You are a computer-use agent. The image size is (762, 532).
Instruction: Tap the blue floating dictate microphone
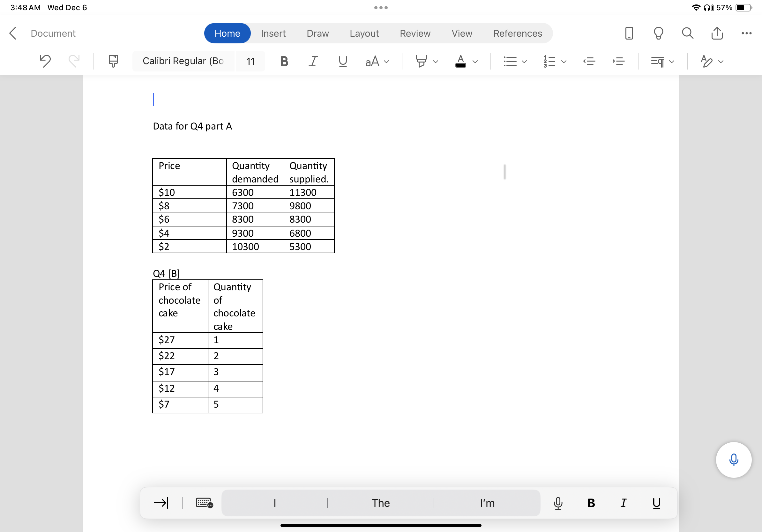coord(733,460)
